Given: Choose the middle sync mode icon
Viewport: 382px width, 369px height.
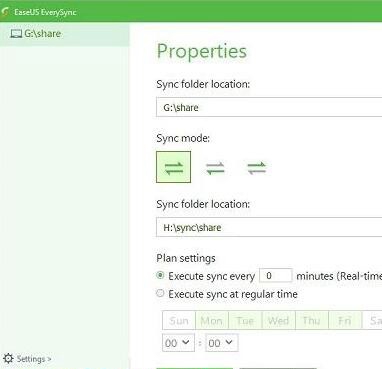Looking at the screenshot, I should (x=215, y=168).
